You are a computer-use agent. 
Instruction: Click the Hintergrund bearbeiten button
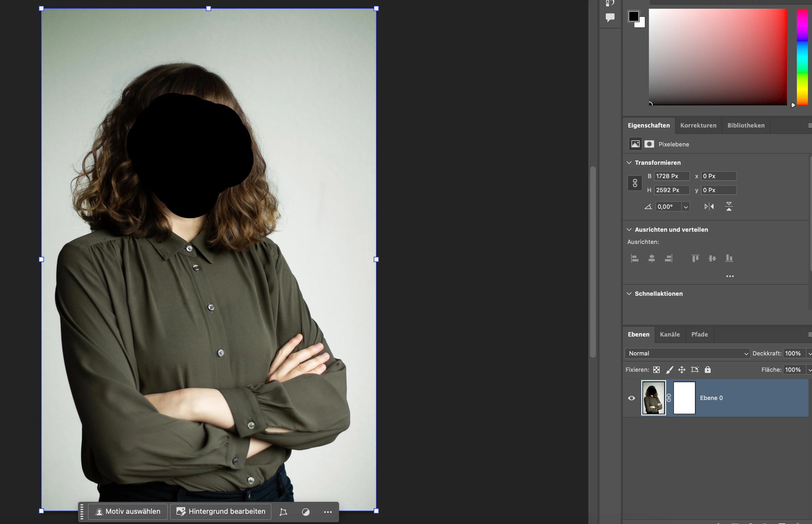[x=220, y=511]
